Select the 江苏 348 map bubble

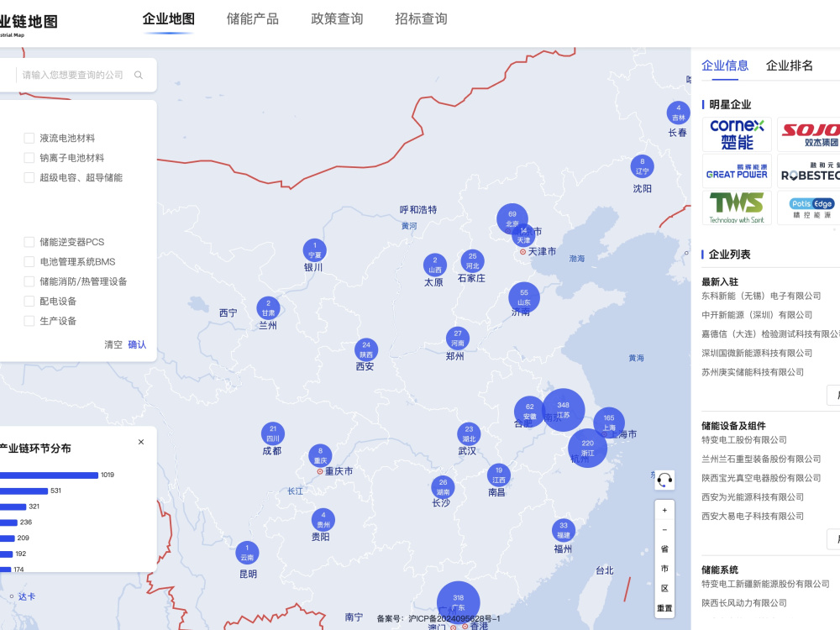(x=563, y=410)
